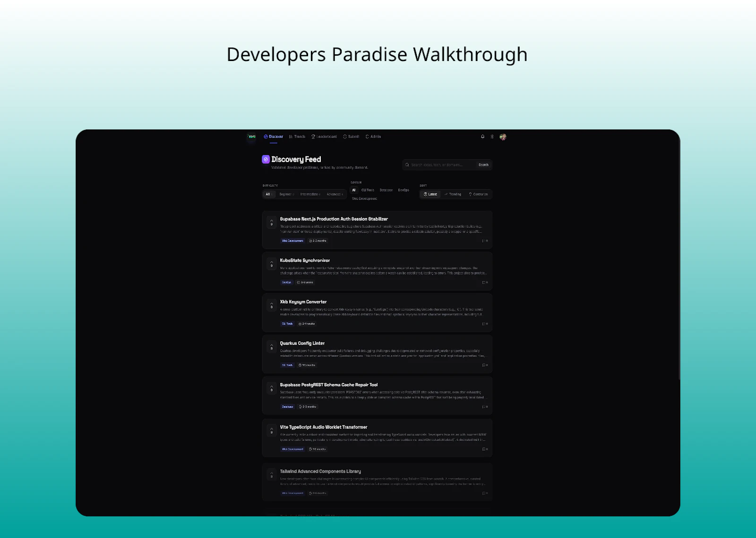Upvote Supabase Next.js Production Auth Session Stabilizer
The image size is (756, 538).
(272, 222)
